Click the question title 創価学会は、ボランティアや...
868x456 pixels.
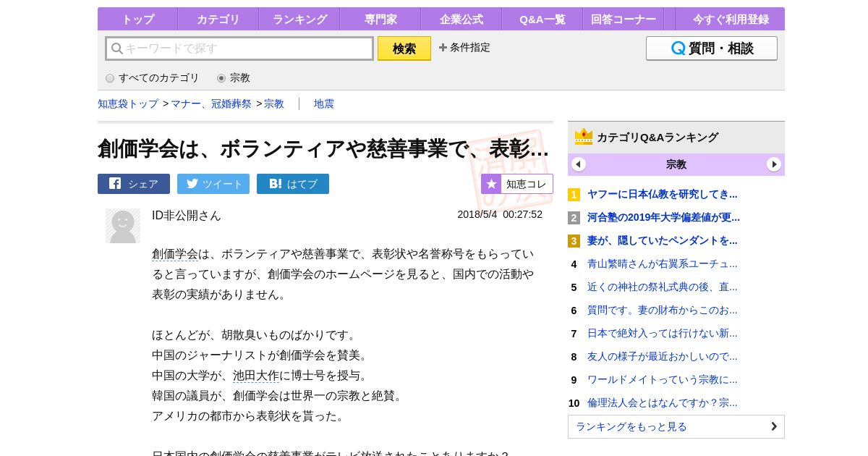click(323, 148)
